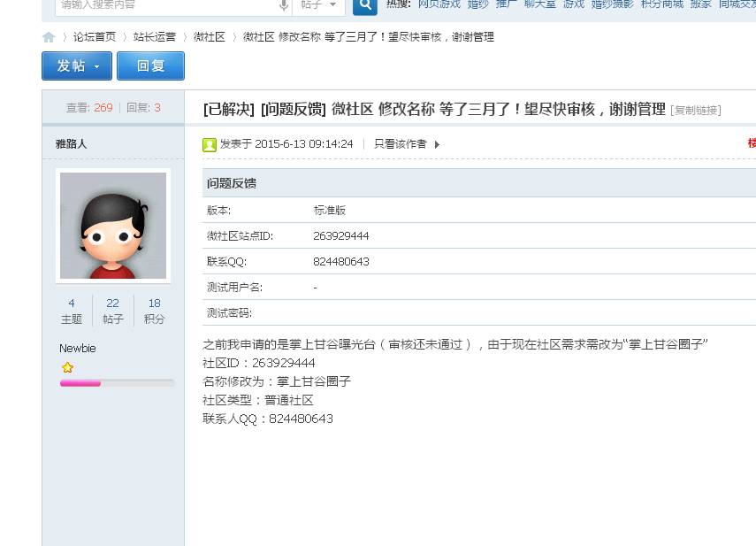Click the line 名称修改为：掌上甘谷圈子
The image size is (756, 546).
pyautogui.click(x=277, y=381)
